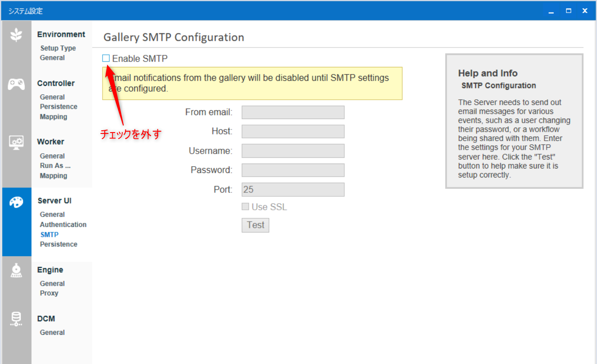Click the Test button
This screenshot has height=364, width=597.
tap(255, 225)
